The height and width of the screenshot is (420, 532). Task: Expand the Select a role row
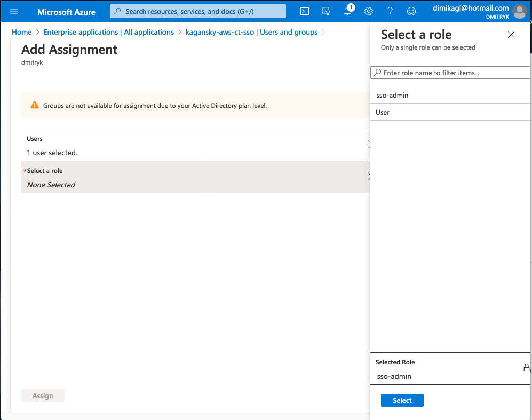tap(195, 177)
